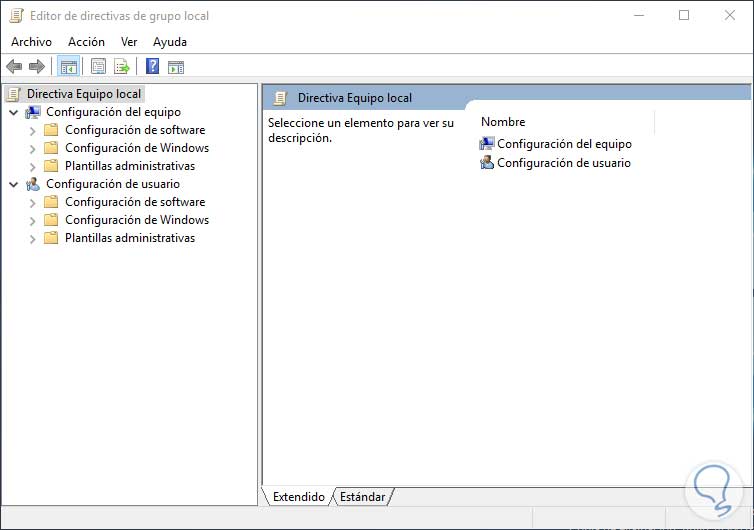Open the Ayuda menu
The height and width of the screenshot is (530, 754).
click(x=170, y=42)
